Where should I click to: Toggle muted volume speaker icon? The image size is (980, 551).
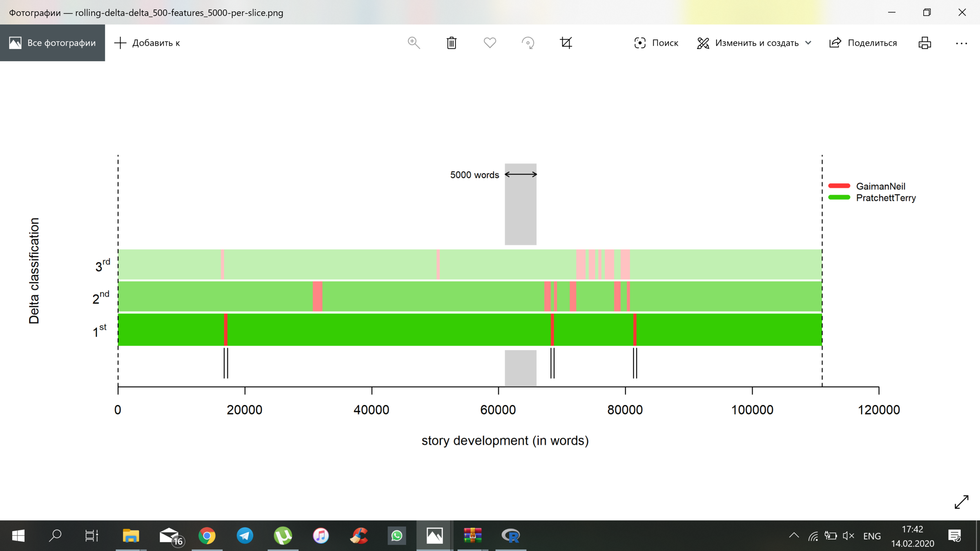click(848, 535)
